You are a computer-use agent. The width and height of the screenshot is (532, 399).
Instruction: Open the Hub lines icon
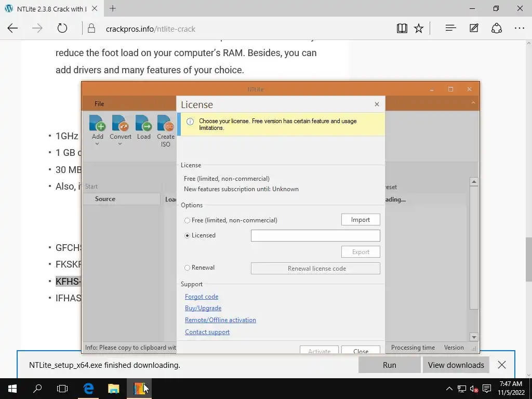coord(450,28)
